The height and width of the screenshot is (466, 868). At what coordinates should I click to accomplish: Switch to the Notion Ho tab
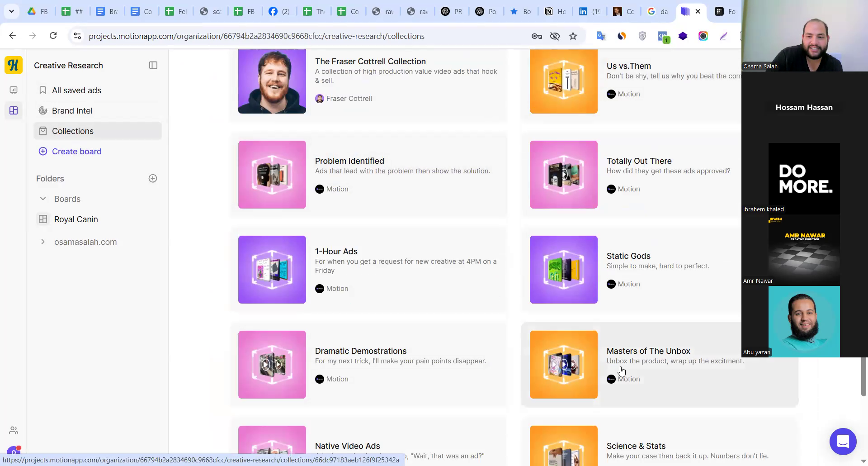(x=556, y=11)
